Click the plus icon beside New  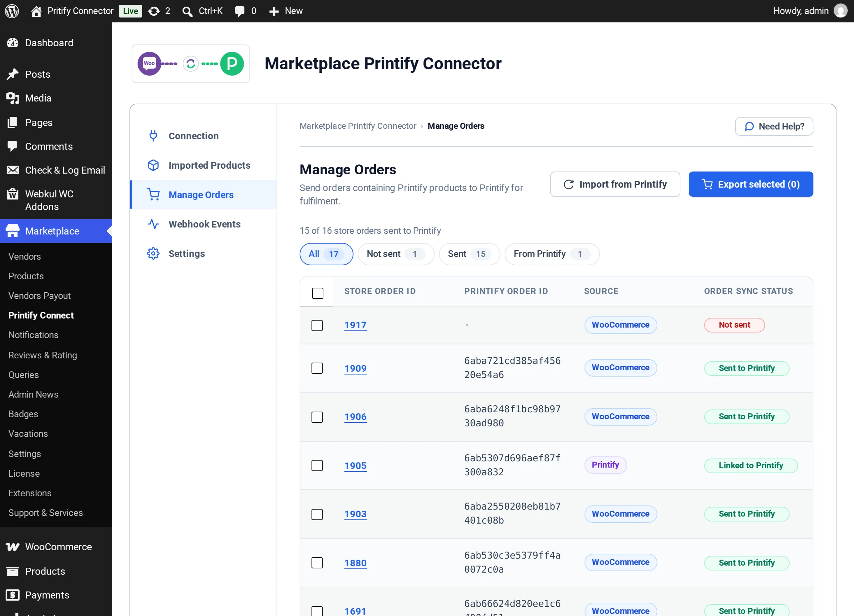click(x=274, y=11)
